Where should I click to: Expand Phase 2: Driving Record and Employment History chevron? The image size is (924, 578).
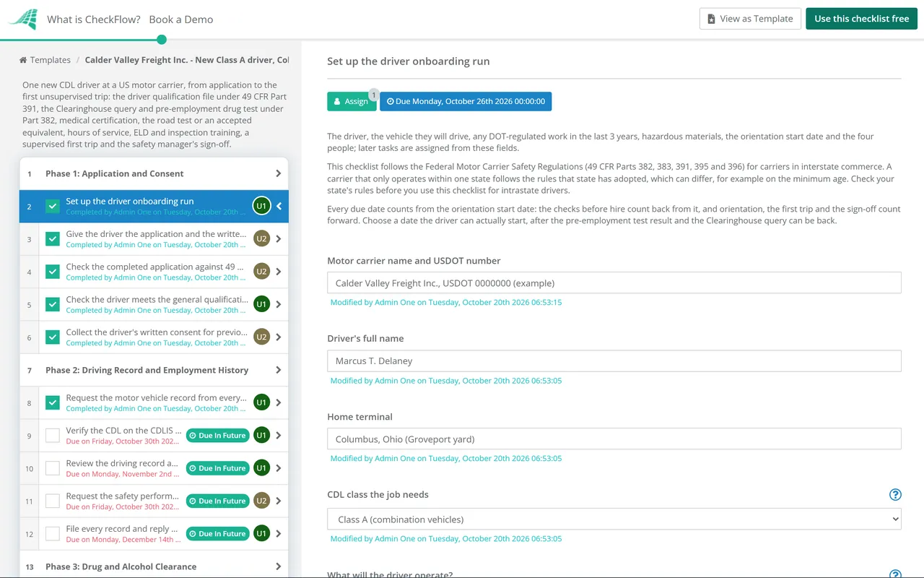[x=279, y=370]
